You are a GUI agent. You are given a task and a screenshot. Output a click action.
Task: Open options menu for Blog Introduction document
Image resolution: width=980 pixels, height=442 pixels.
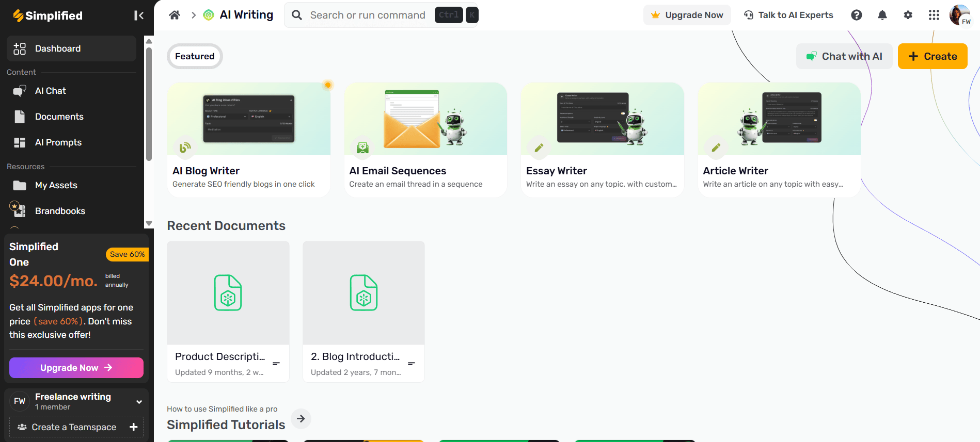click(x=412, y=364)
